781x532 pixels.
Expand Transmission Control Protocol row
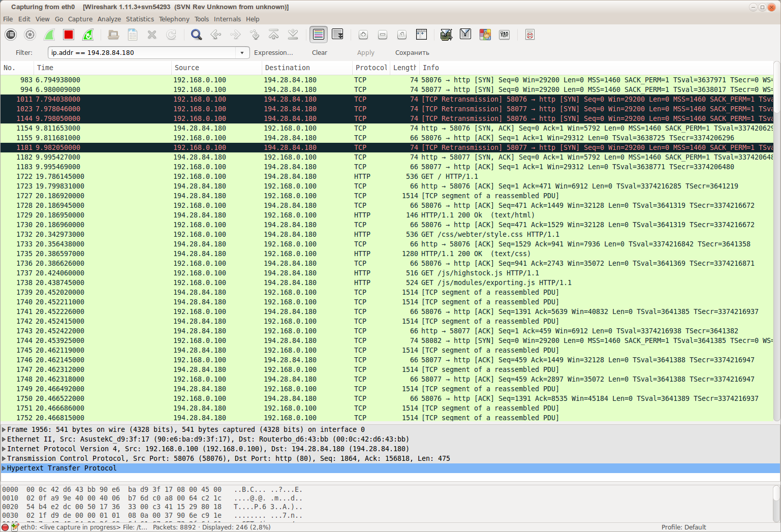click(4, 458)
